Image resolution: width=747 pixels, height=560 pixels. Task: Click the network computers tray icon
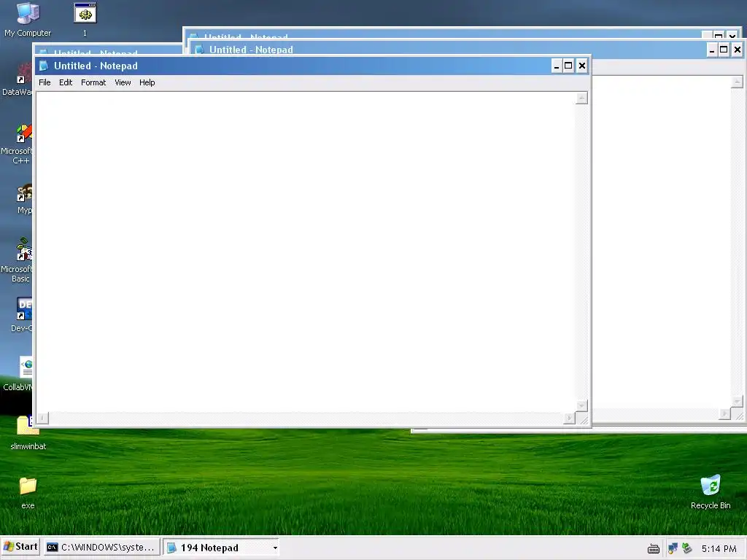(673, 548)
